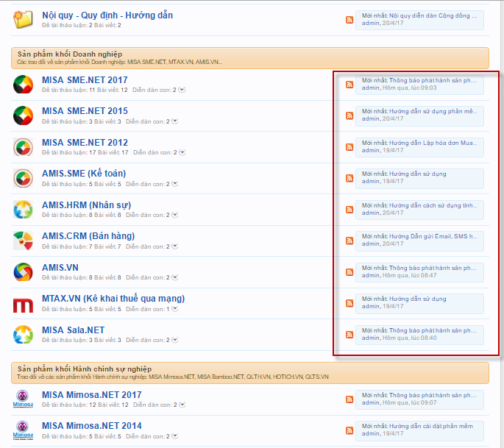
Task: Open Nội quy - Quy định - Hướng dẫn forum
Action: pos(107,15)
